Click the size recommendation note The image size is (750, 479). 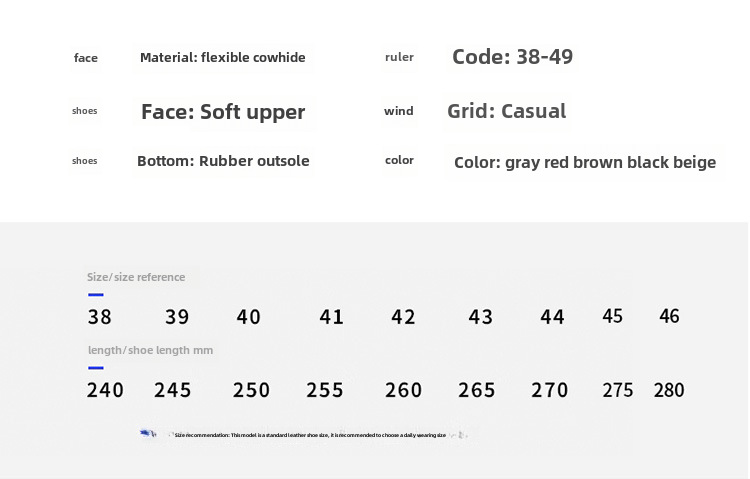coord(310,435)
